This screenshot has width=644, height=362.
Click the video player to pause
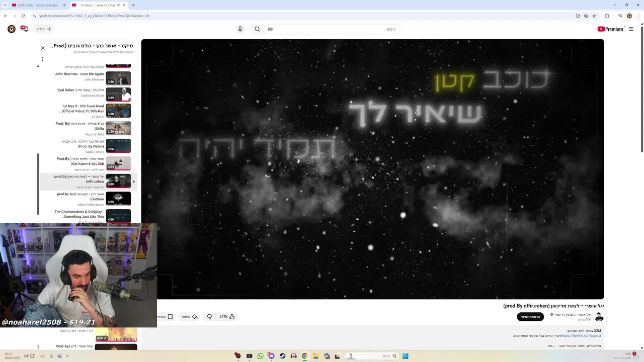pyautogui.click(x=372, y=169)
